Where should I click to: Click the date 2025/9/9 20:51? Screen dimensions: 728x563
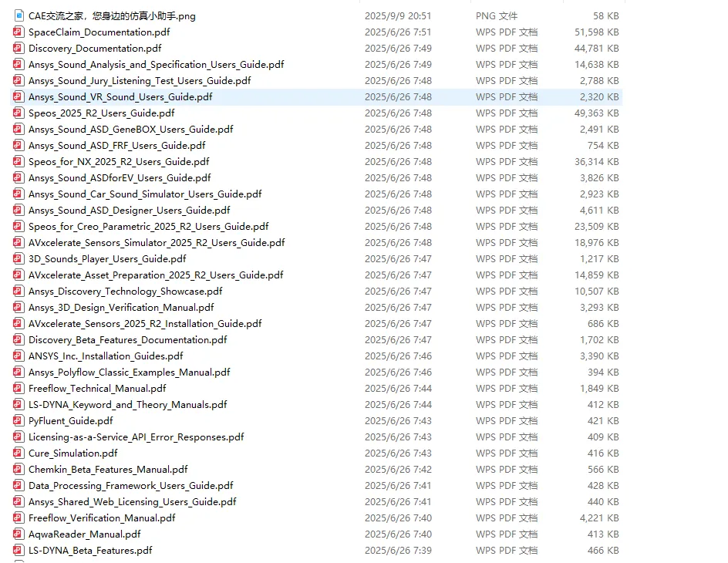tap(398, 15)
